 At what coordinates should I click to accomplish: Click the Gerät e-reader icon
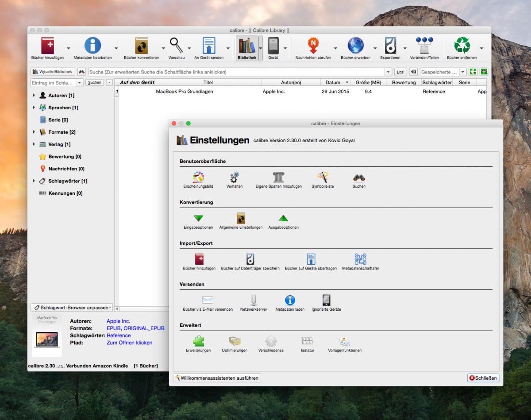coord(273,46)
